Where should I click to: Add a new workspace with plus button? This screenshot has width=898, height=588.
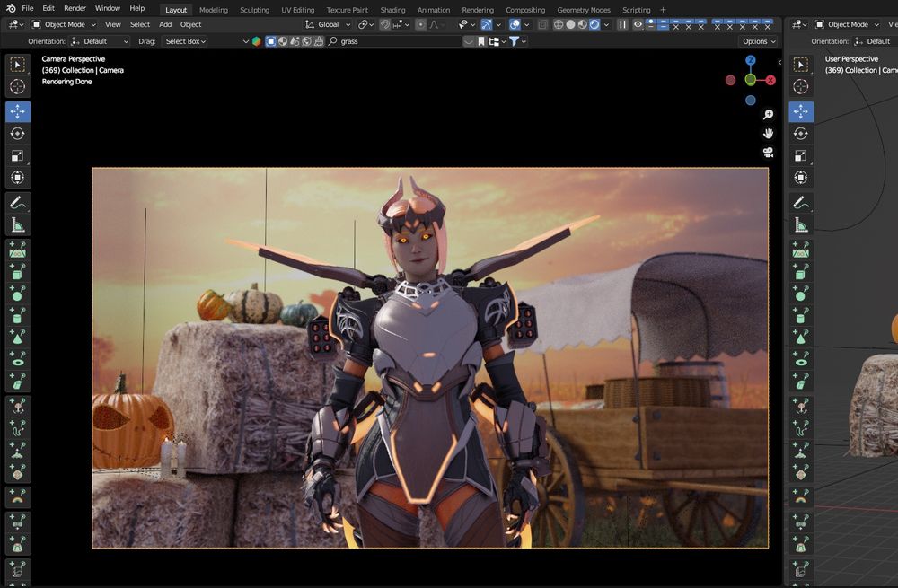[x=663, y=10]
